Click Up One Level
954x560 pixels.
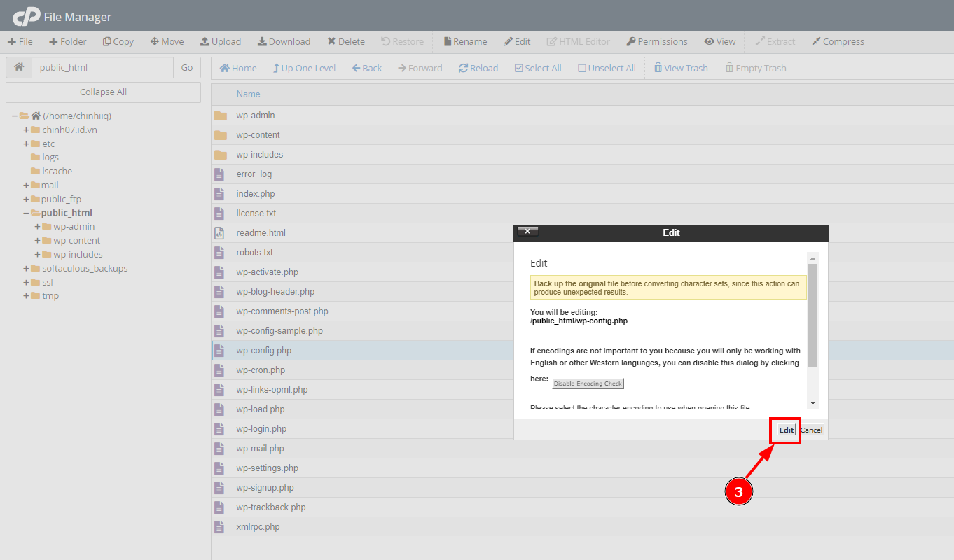coord(304,68)
